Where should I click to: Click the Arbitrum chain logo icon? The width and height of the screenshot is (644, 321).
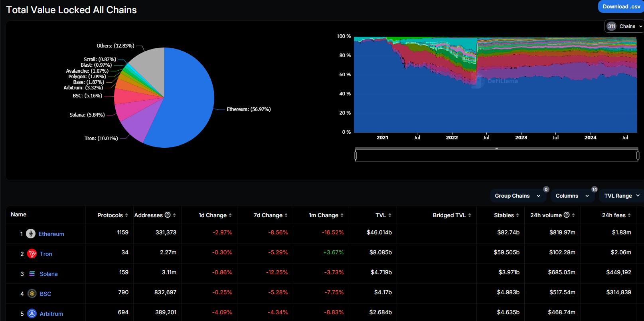pyautogui.click(x=32, y=313)
